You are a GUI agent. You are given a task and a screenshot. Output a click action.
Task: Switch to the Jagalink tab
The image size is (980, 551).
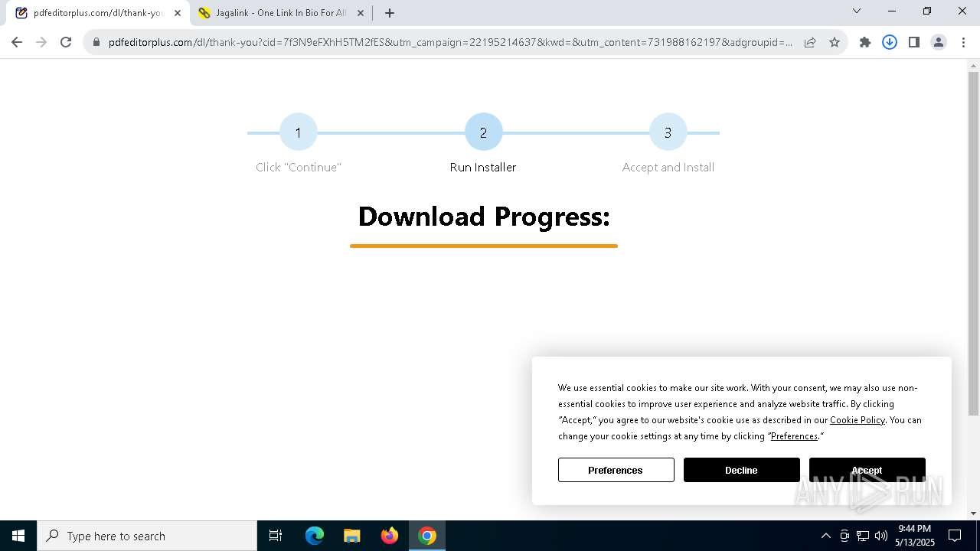(281, 13)
